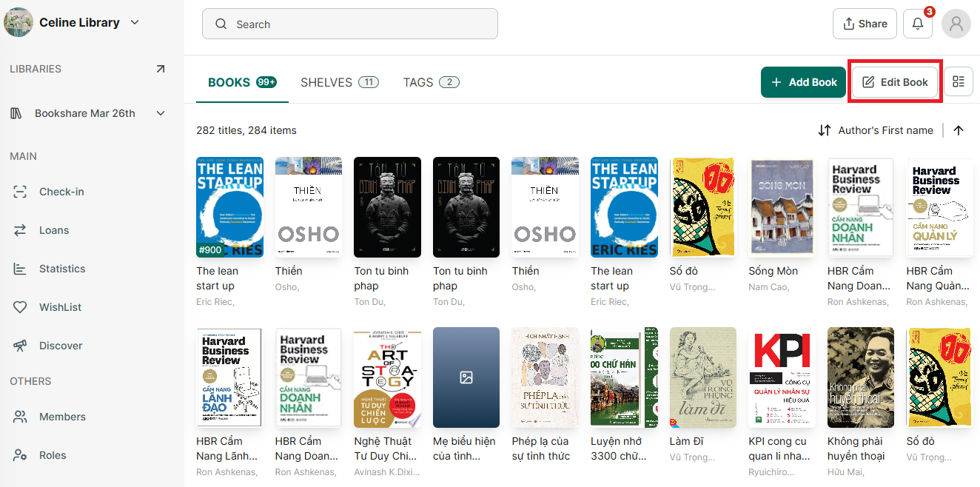
Task: Open the Luyện nhớ 3300 chữ cover
Action: point(624,377)
